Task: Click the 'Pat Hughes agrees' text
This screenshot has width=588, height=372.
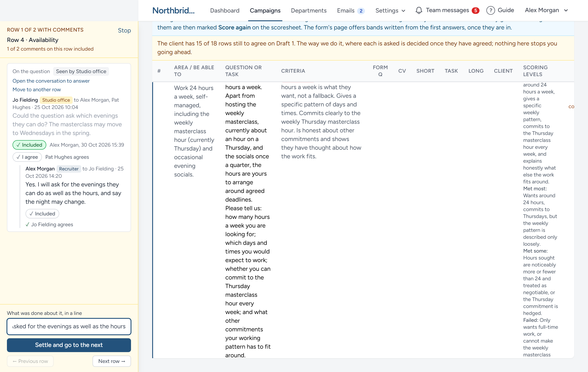Action: coord(67,157)
